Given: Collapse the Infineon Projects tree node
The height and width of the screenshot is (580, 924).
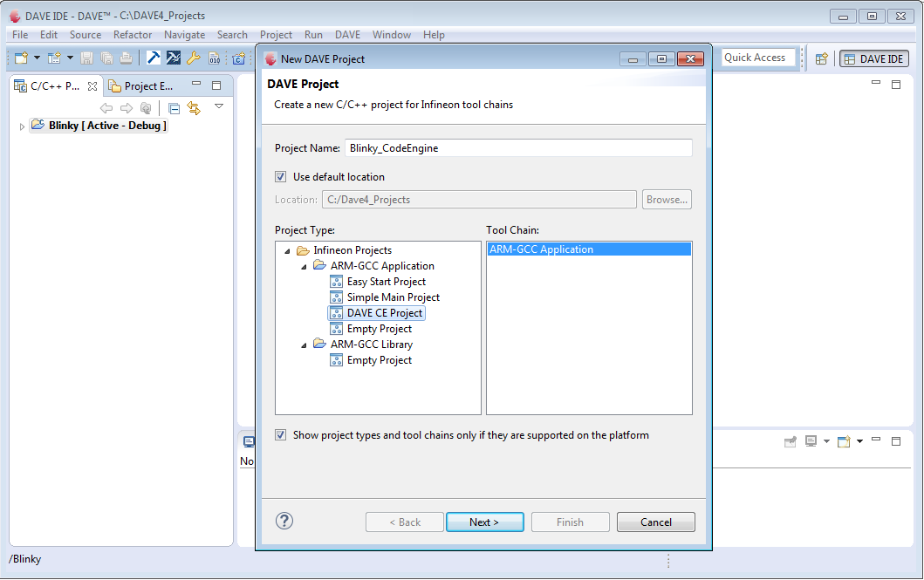Looking at the screenshot, I should (x=287, y=251).
